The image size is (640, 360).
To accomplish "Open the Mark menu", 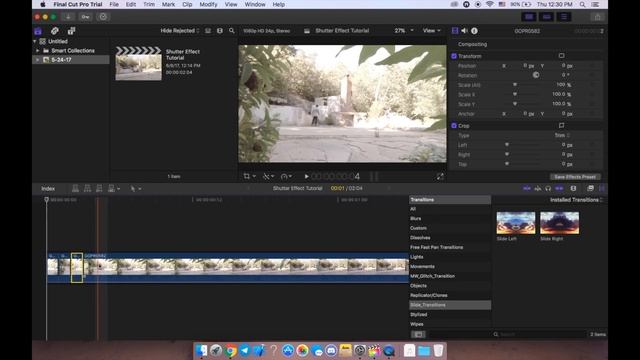I will pos(168,4).
